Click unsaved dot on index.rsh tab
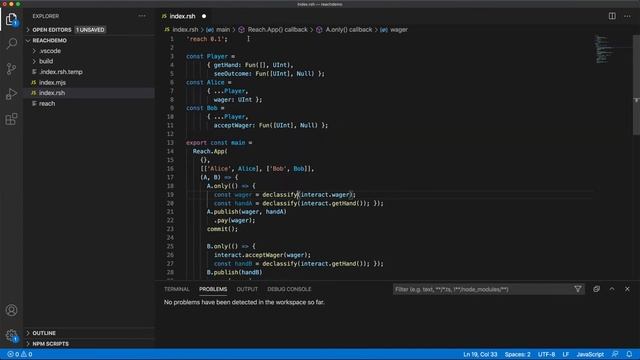Viewport: 640px width, 360px height. (204, 16)
